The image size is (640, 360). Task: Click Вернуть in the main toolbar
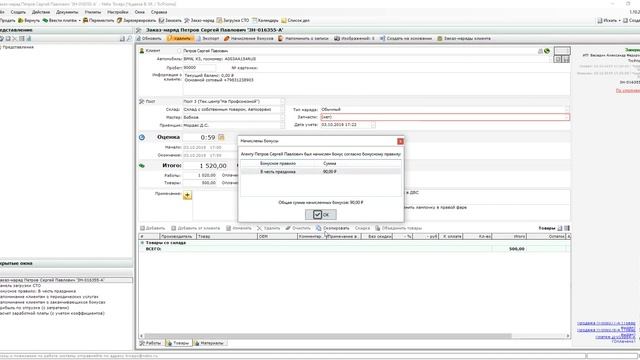(29, 20)
